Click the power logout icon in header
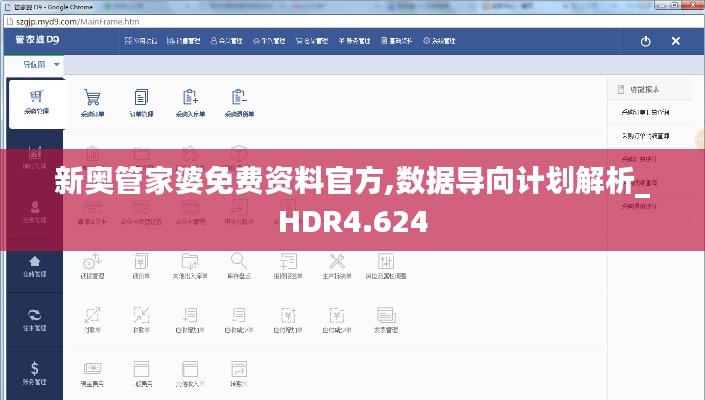This screenshot has width=705, height=400. (x=646, y=41)
